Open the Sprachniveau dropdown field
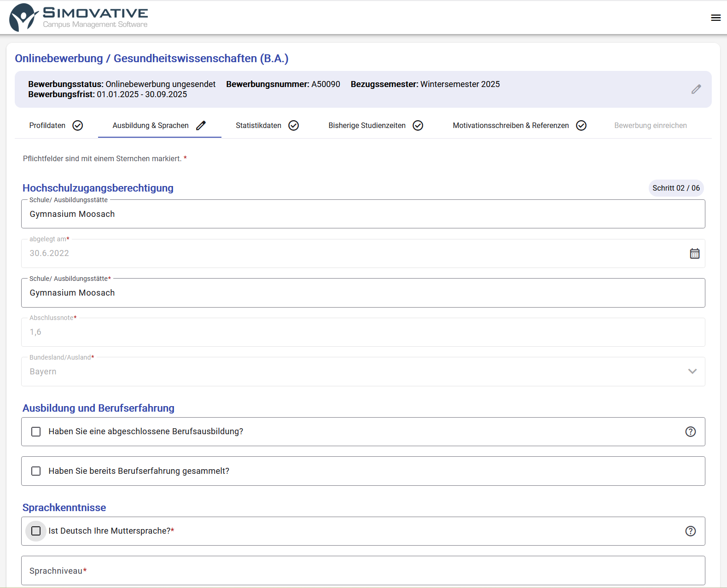Screen dimensions: 727x588 (x=363, y=571)
